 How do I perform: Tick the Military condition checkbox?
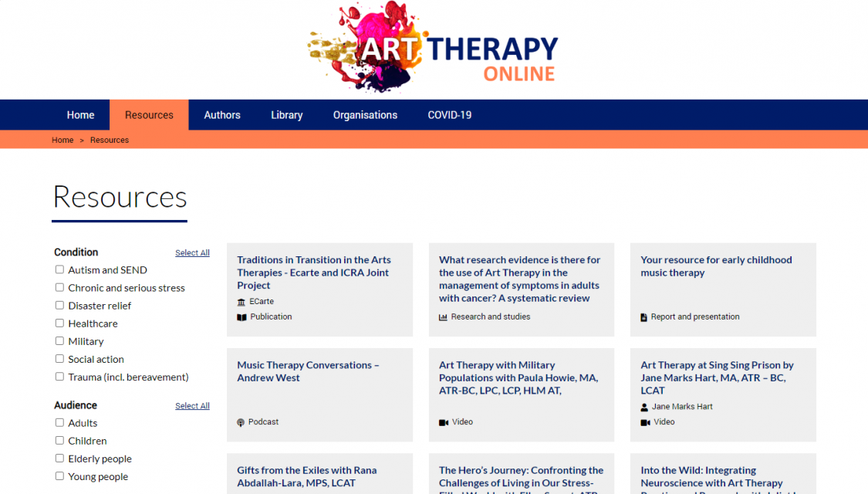click(59, 341)
